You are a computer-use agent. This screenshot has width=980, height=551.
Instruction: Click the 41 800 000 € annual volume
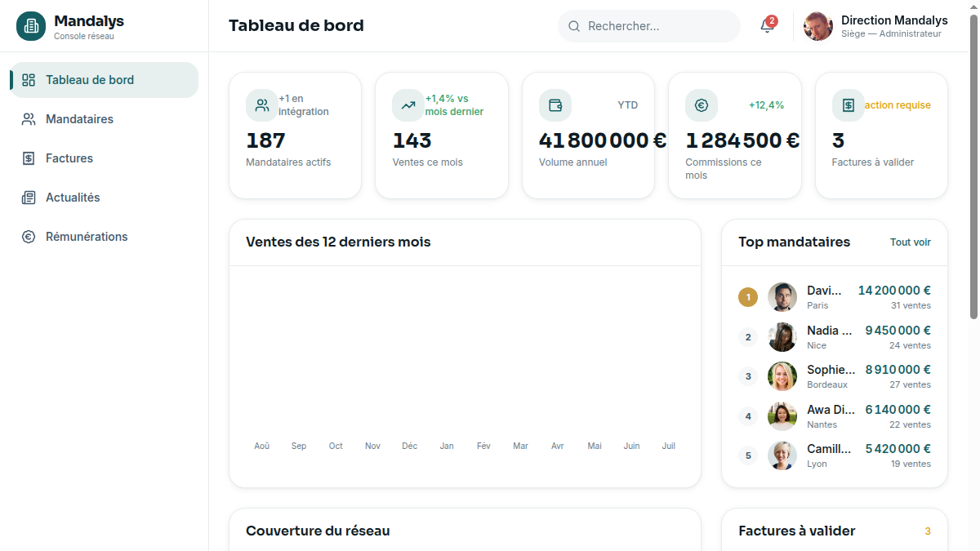(x=603, y=140)
